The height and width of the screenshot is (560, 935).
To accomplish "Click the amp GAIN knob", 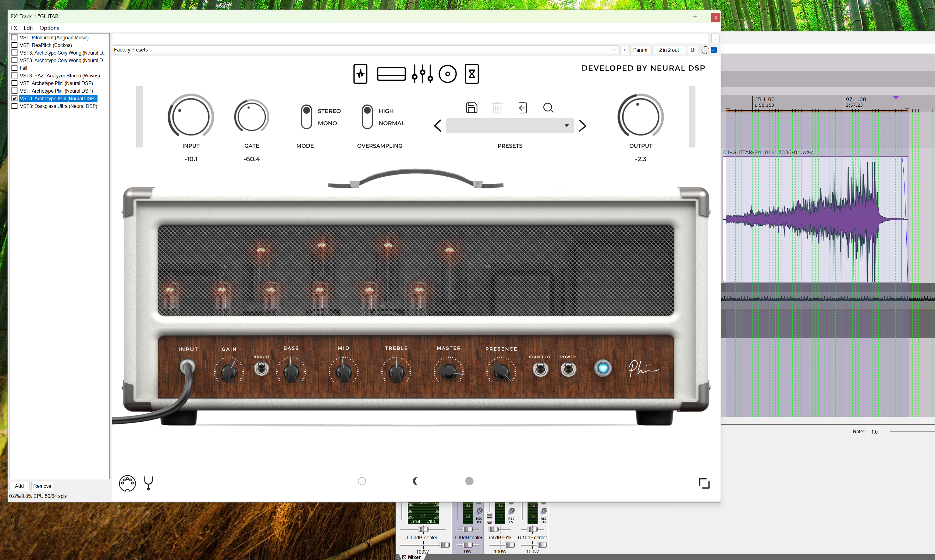I will (229, 371).
